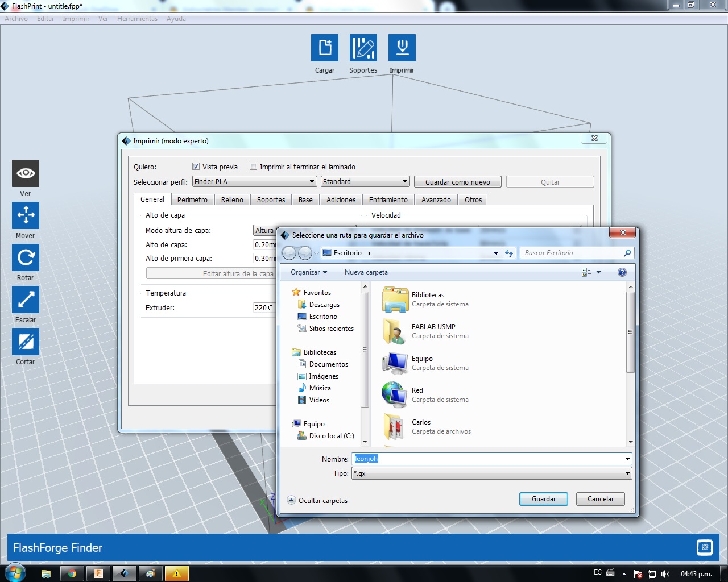Image resolution: width=728 pixels, height=582 pixels.
Task: Click Nueva carpeta button
Action: pos(366,272)
